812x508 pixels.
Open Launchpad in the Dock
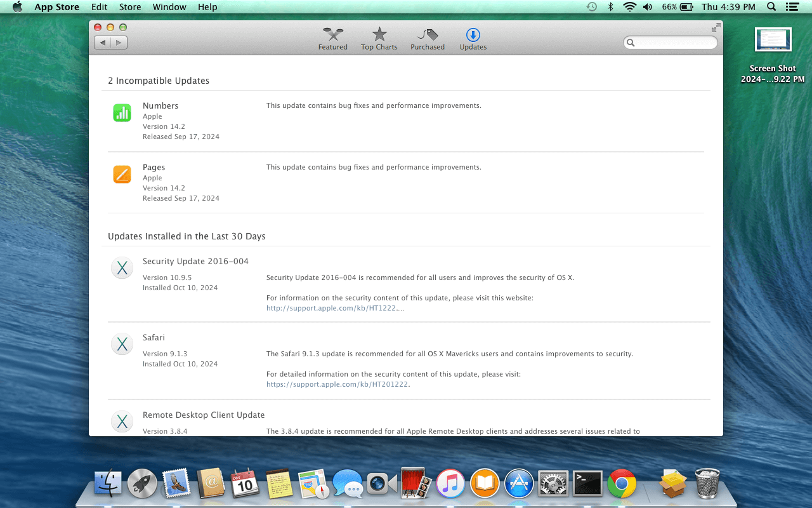[x=142, y=484]
